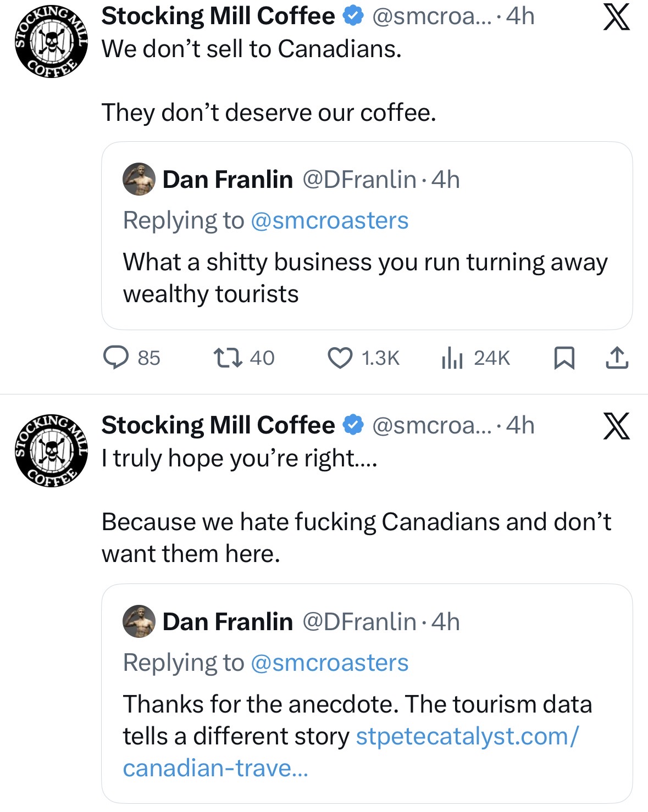This screenshot has height=812, width=648.
Task: Open Dan Franlin avatar in first quote
Action: [x=139, y=180]
